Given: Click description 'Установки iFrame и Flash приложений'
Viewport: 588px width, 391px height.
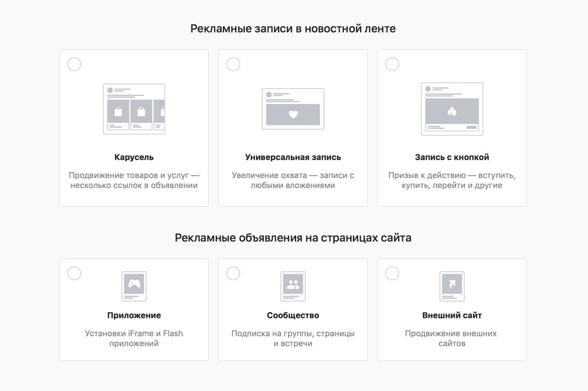Looking at the screenshot, I should 134,339.
